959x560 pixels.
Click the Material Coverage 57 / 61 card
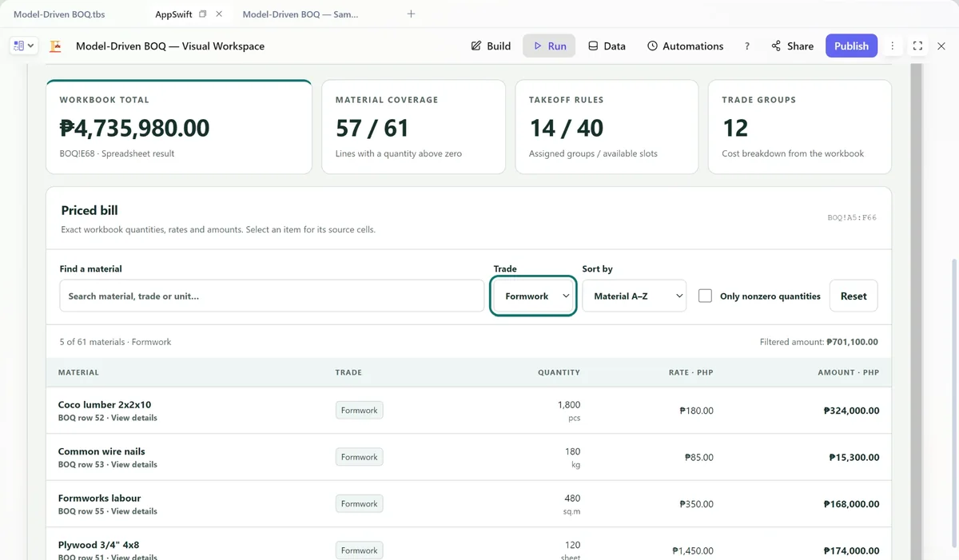coord(413,126)
